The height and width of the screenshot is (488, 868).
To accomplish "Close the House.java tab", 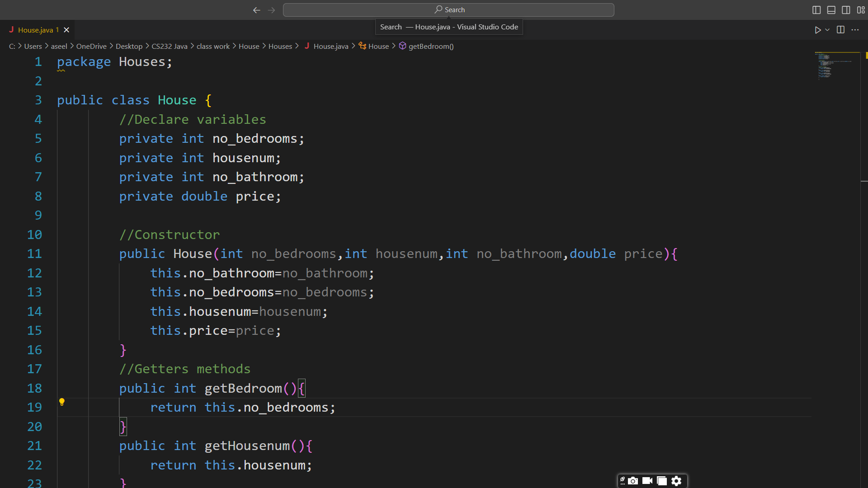I will click(x=66, y=30).
